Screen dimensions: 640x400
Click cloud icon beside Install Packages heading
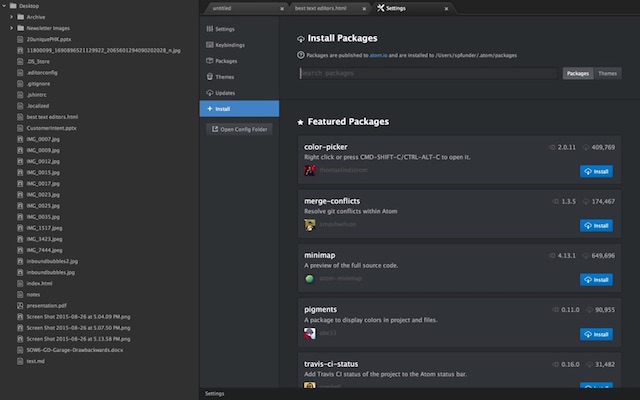coord(301,39)
